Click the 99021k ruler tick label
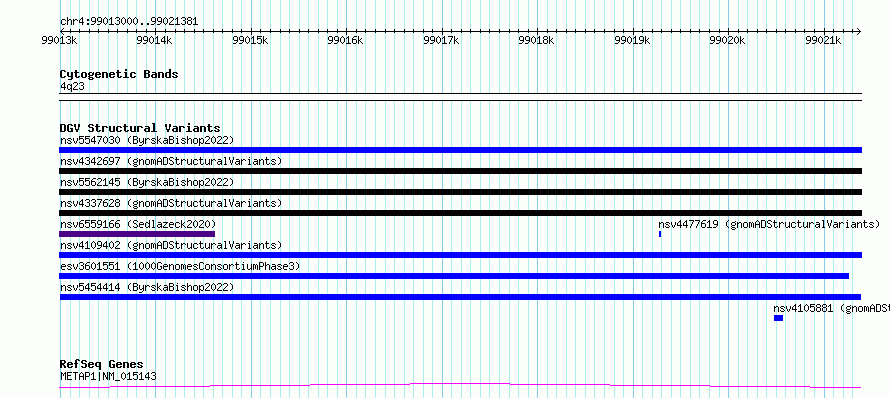 824,40
